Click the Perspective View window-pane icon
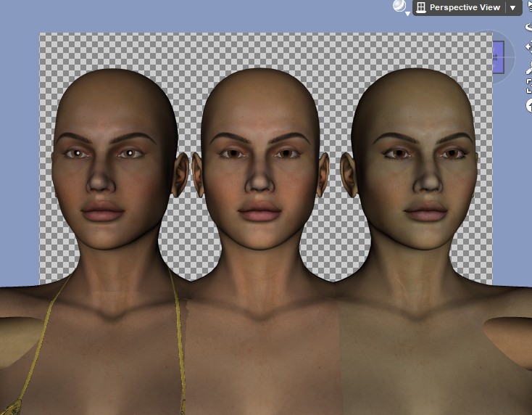Screen dimensions: 532x415 tap(420, 7)
